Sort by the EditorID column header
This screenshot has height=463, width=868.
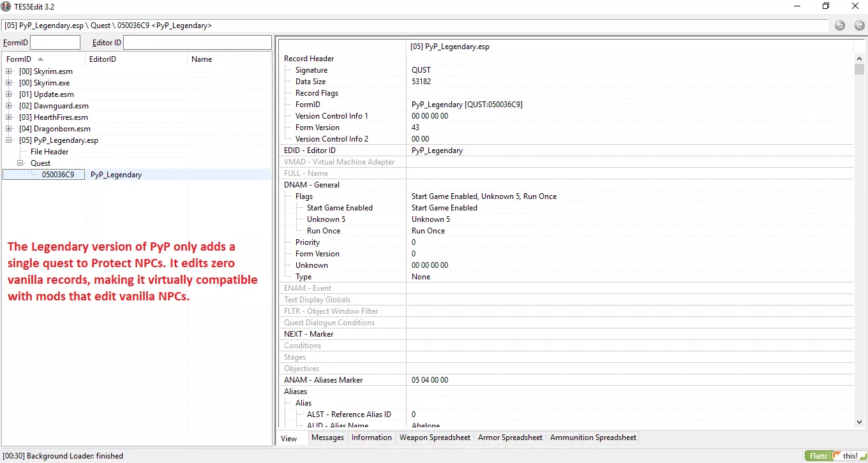137,59
